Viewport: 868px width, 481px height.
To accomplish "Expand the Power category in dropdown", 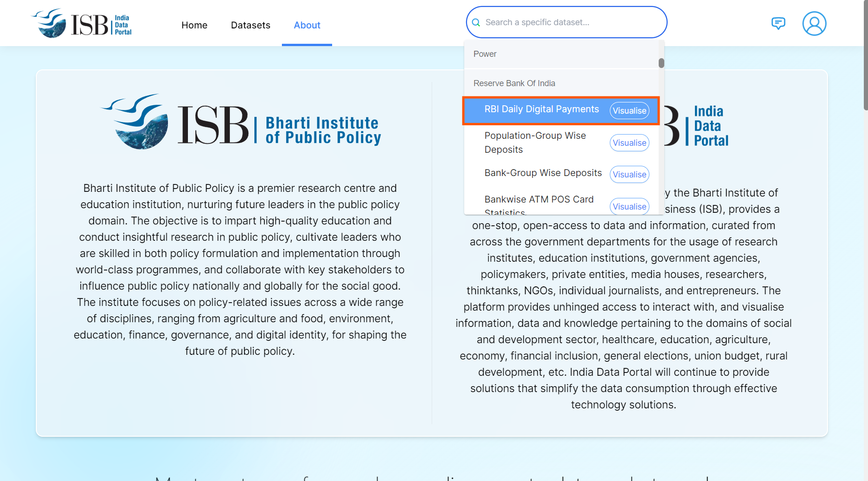I will pos(485,54).
